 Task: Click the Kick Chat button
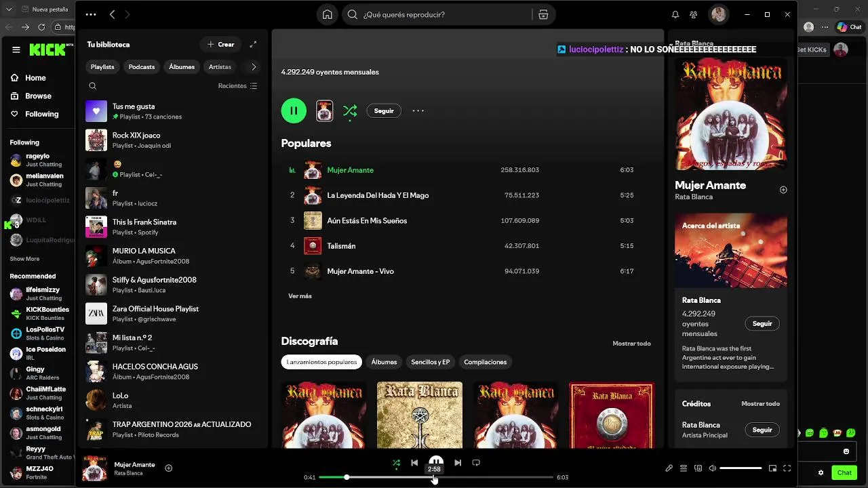click(x=844, y=472)
